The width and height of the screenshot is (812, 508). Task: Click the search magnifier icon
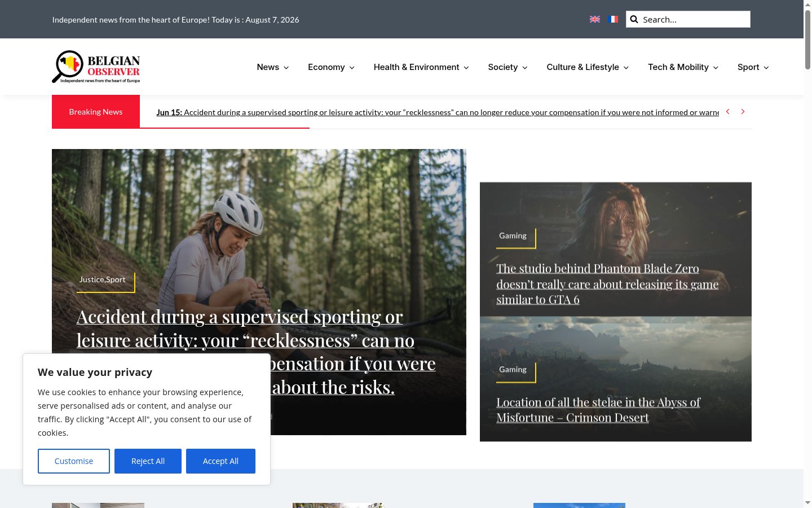[634, 19]
